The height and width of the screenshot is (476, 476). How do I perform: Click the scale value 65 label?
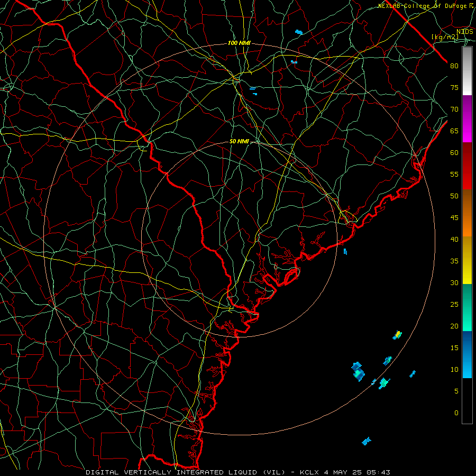(454, 131)
